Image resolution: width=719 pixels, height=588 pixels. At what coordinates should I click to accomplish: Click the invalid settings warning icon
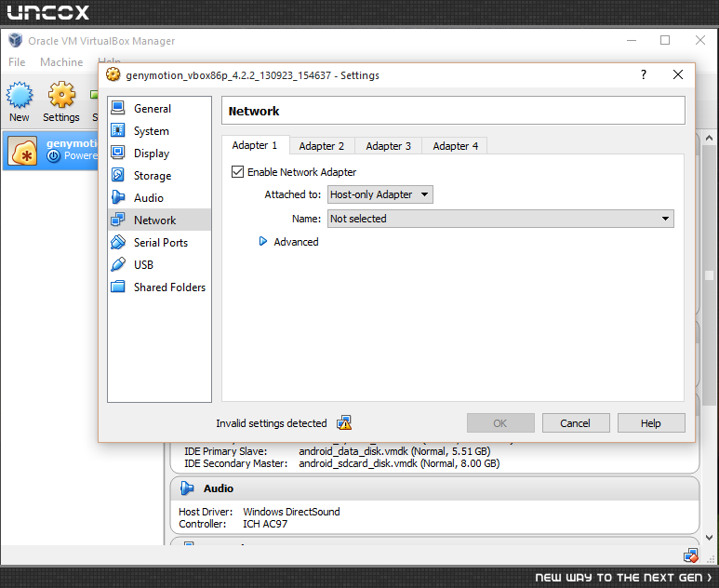[344, 423]
